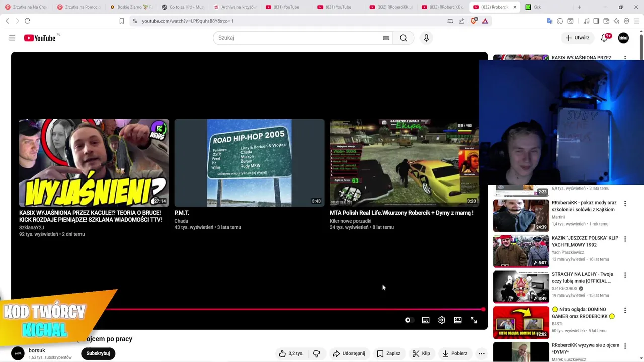Viewport: 644px width, 362px height.
Task: Switch to the Archiwalna krzyżów browser tab
Action: [235, 7]
